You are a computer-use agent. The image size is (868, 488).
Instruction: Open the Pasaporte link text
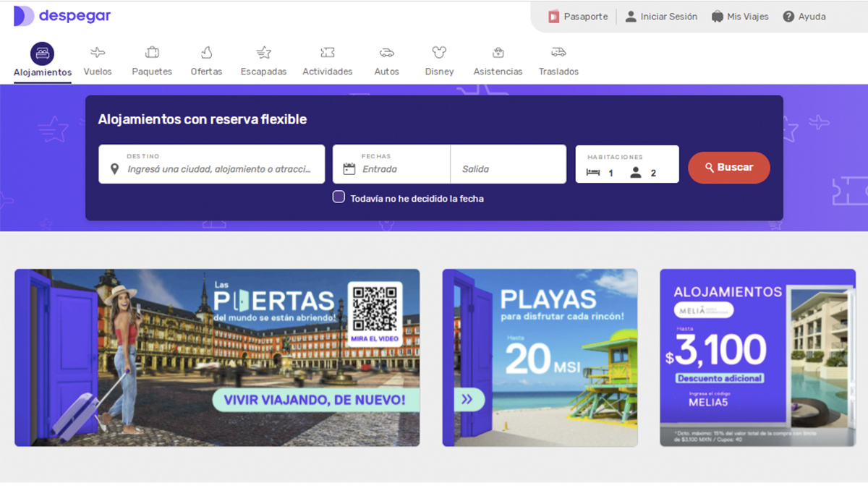[586, 17]
